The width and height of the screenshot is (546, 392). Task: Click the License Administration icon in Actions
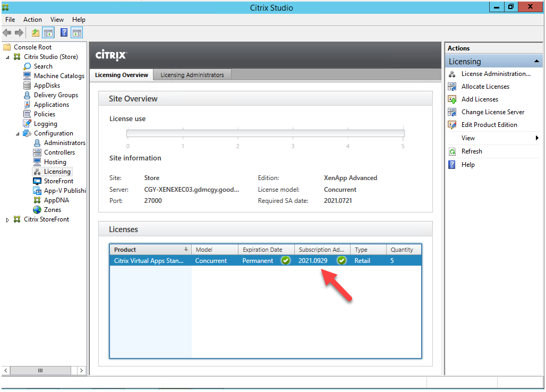(x=452, y=74)
